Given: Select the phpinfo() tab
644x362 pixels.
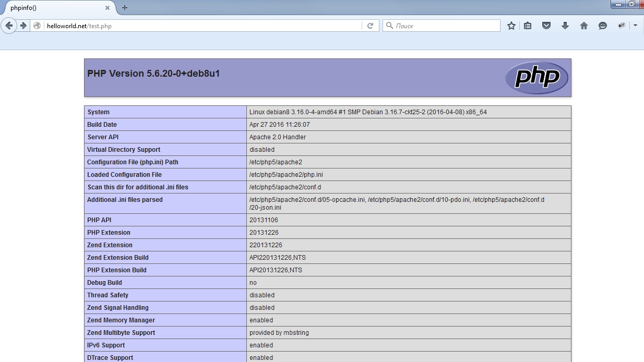Looking at the screenshot, I should tap(52, 8).
